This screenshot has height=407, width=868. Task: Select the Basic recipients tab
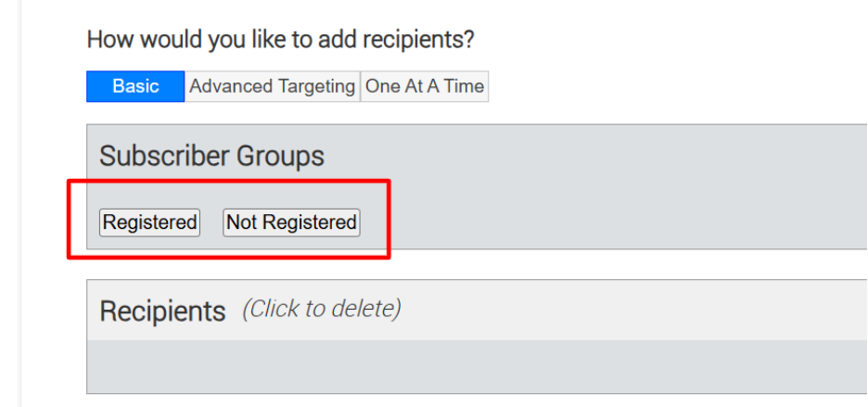(135, 86)
